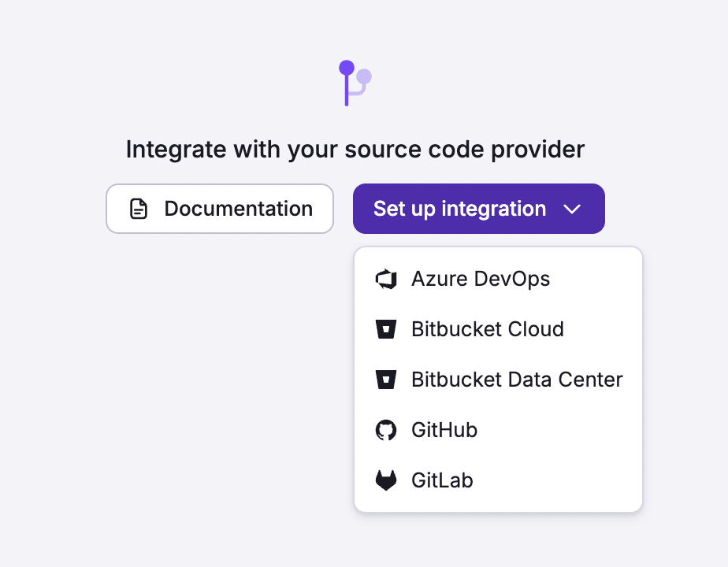Click the GitLab fox icon
Image resolution: width=728 pixels, height=567 pixels.
[x=387, y=480]
